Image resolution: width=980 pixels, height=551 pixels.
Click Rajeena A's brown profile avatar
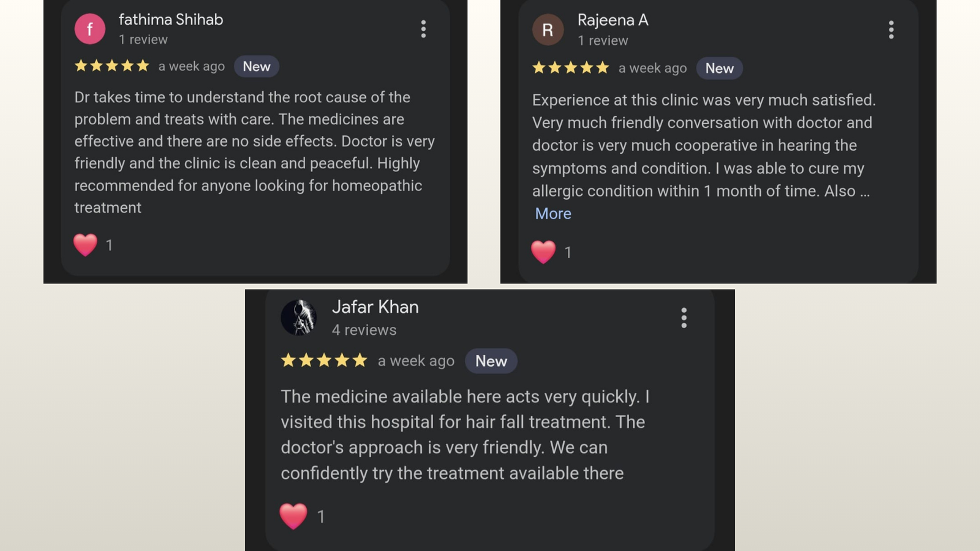pos(548,29)
